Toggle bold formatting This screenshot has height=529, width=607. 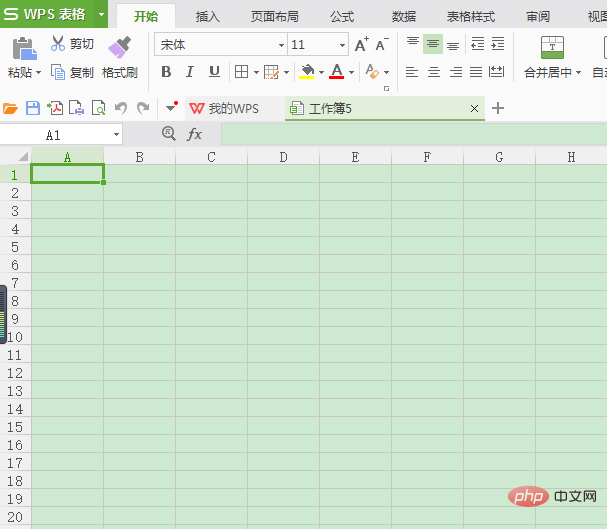[x=166, y=72]
